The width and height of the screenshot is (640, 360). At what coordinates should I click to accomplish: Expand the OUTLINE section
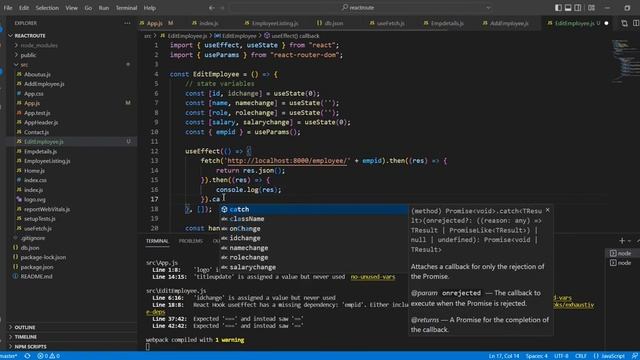click(25, 327)
